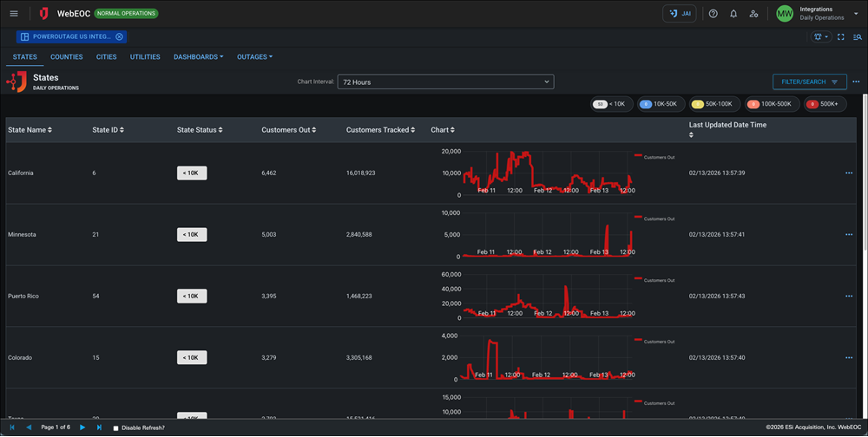Click the Filter/Search button
Screen dimensions: 868x437
(x=809, y=82)
